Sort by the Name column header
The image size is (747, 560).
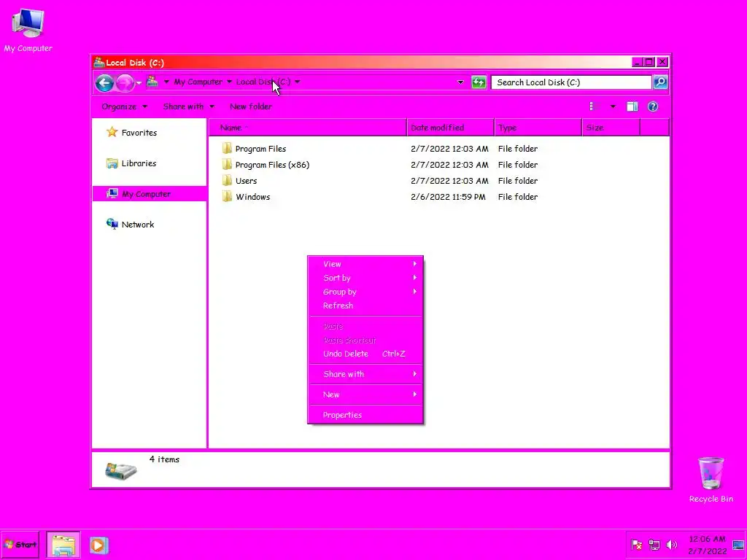pyautogui.click(x=308, y=128)
